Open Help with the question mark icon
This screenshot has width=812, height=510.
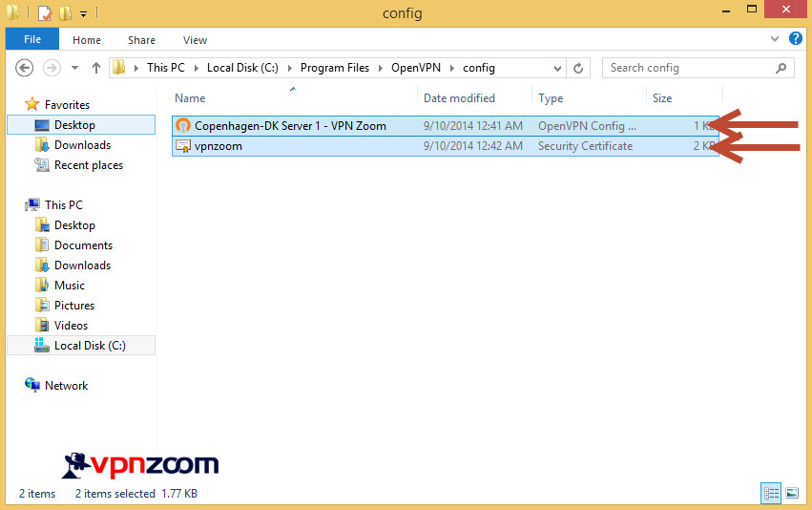796,38
